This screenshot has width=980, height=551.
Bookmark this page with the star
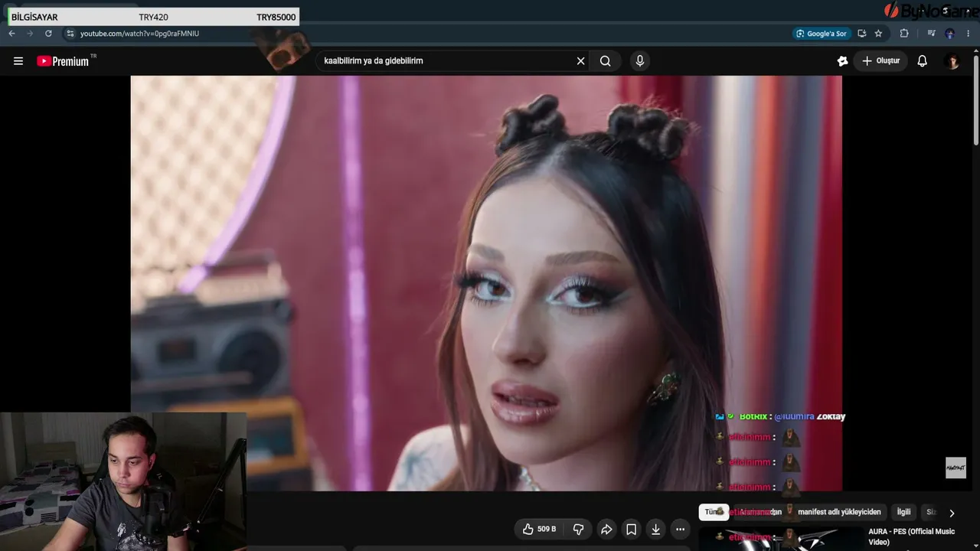878,34
